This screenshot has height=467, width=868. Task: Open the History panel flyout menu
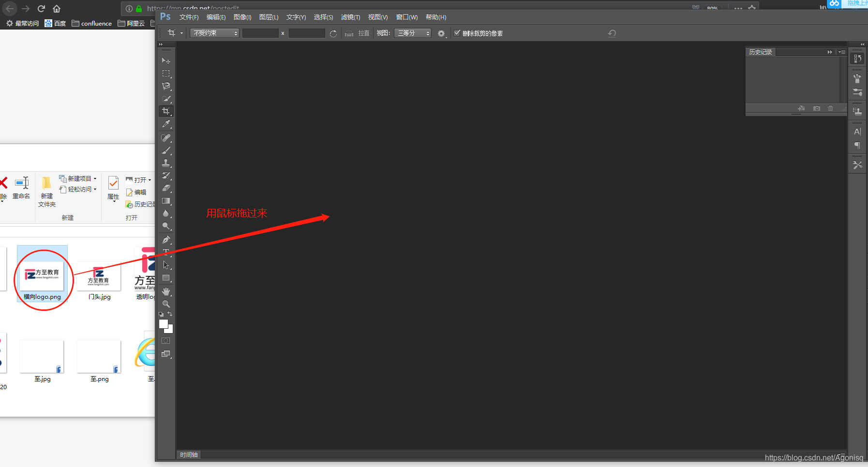[842, 52]
